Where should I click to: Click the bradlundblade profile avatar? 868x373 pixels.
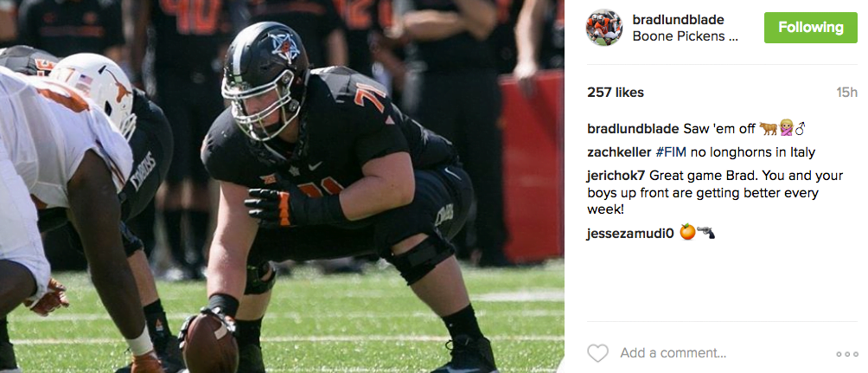[604, 27]
